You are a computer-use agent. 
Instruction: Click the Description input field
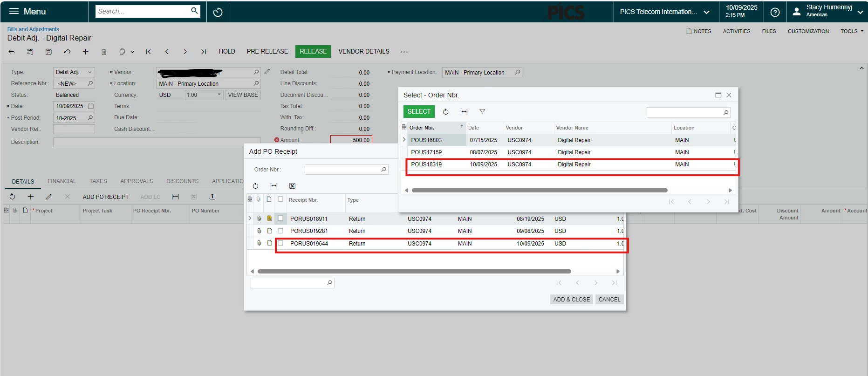pos(157,142)
